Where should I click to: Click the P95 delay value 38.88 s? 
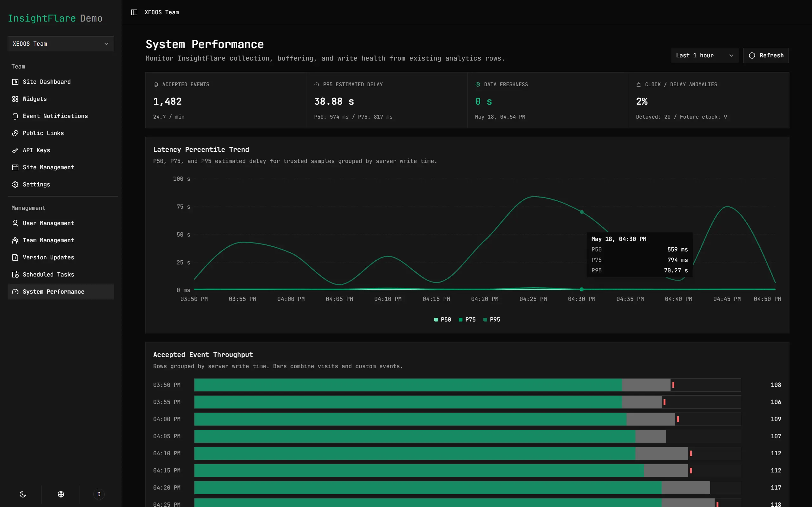(334, 101)
